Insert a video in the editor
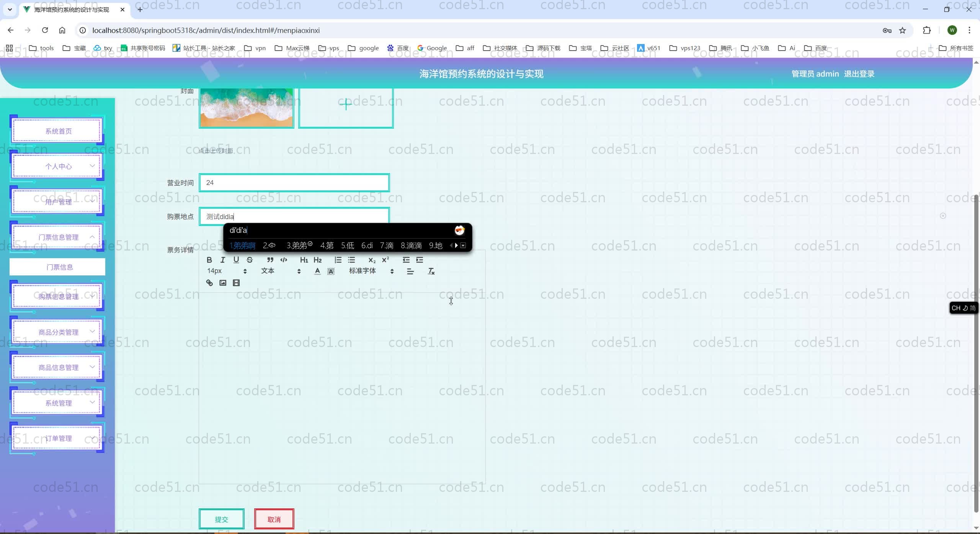 click(x=236, y=283)
